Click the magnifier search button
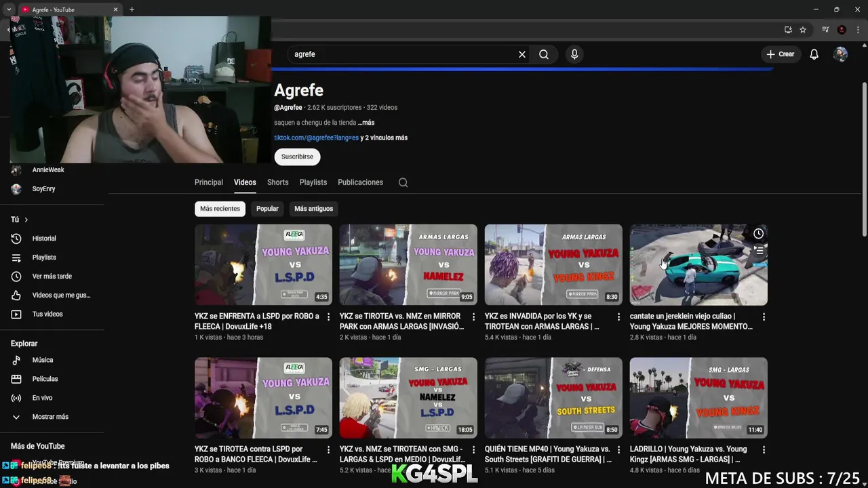 tap(544, 54)
